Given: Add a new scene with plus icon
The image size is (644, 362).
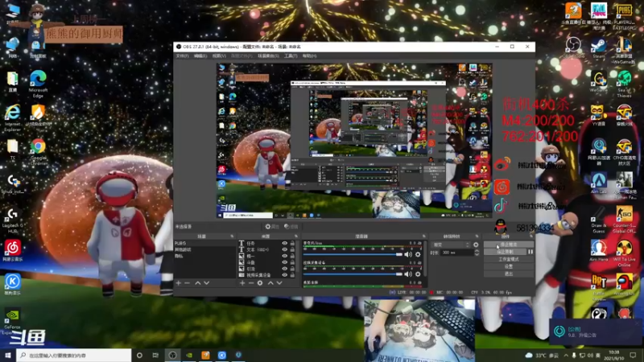Looking at the screenshot, I should [178, 283].
